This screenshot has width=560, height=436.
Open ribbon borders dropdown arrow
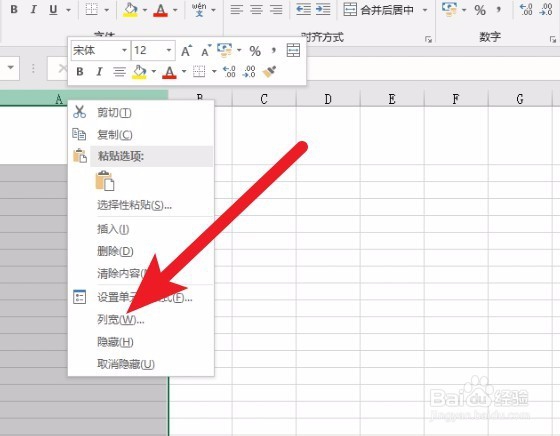point(106,10)
